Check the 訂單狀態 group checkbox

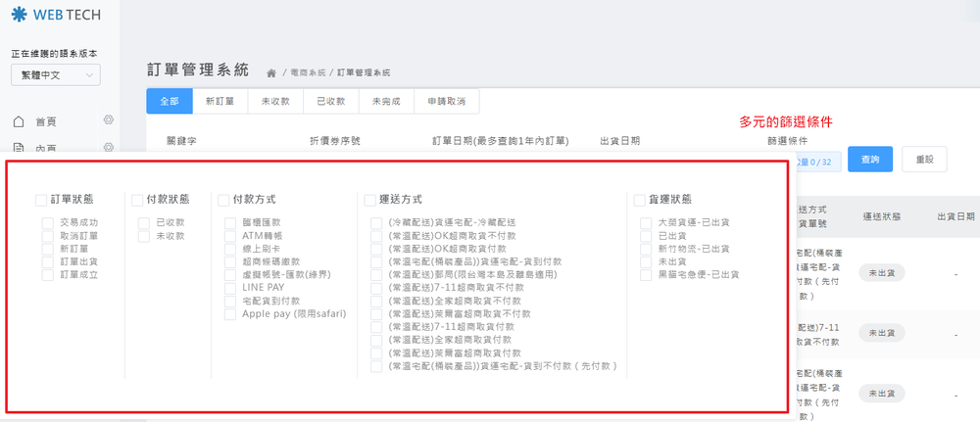pos(41,200)
